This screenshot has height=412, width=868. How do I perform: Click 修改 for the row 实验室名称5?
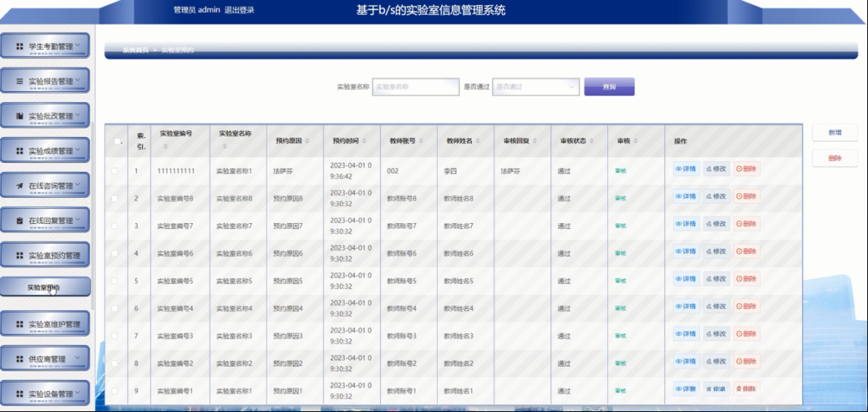point(716,279)
